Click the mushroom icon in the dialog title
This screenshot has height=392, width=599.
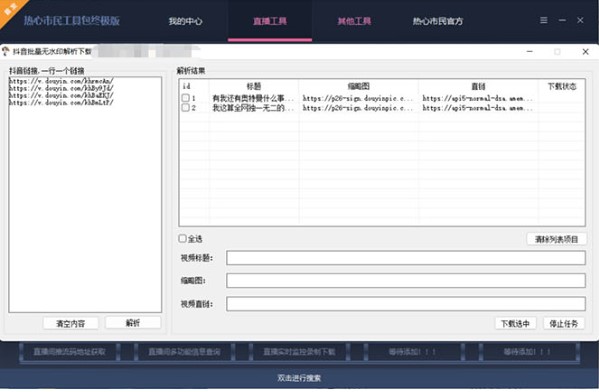(x=5, y=51)
